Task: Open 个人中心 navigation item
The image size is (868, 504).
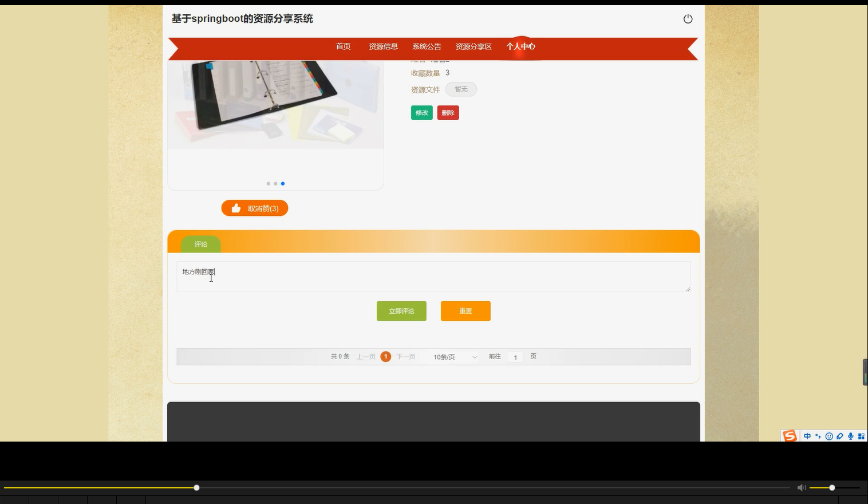Action: pos(520,46)
